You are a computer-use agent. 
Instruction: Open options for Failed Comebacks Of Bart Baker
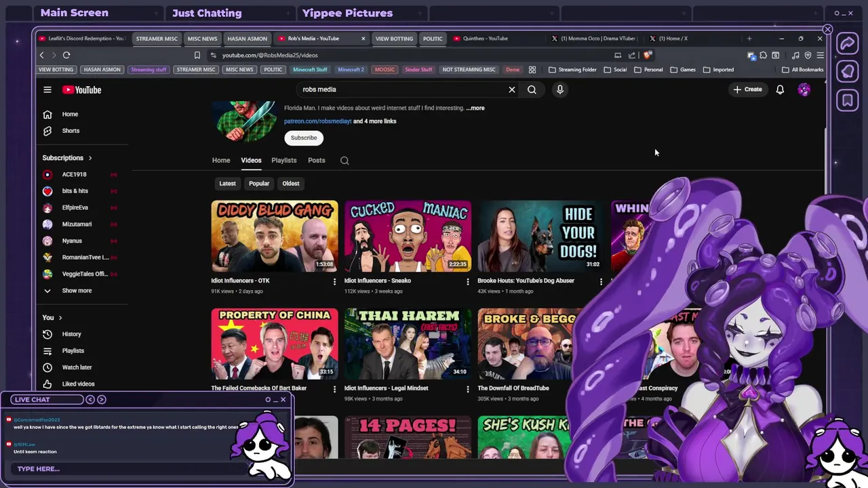click(334, 389)
